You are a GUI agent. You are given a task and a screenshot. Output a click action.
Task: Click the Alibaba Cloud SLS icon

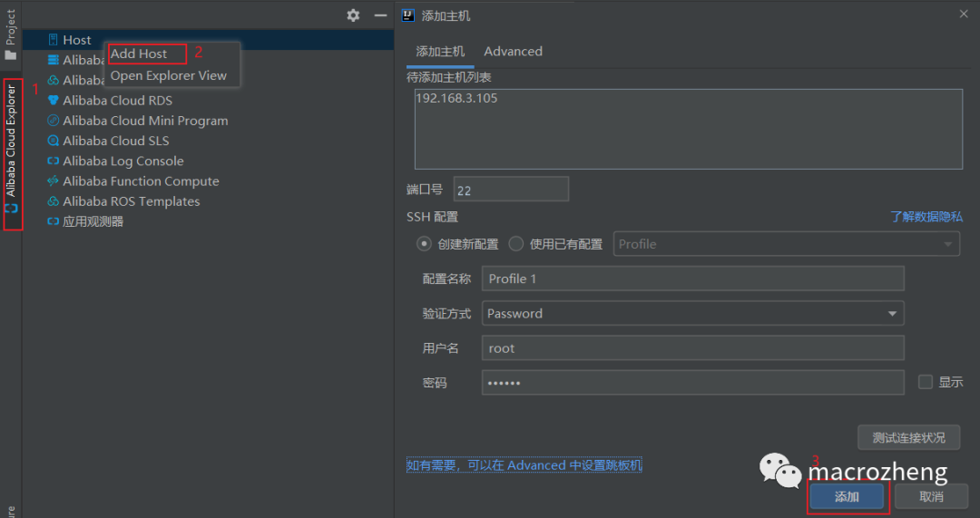(54, 141)
